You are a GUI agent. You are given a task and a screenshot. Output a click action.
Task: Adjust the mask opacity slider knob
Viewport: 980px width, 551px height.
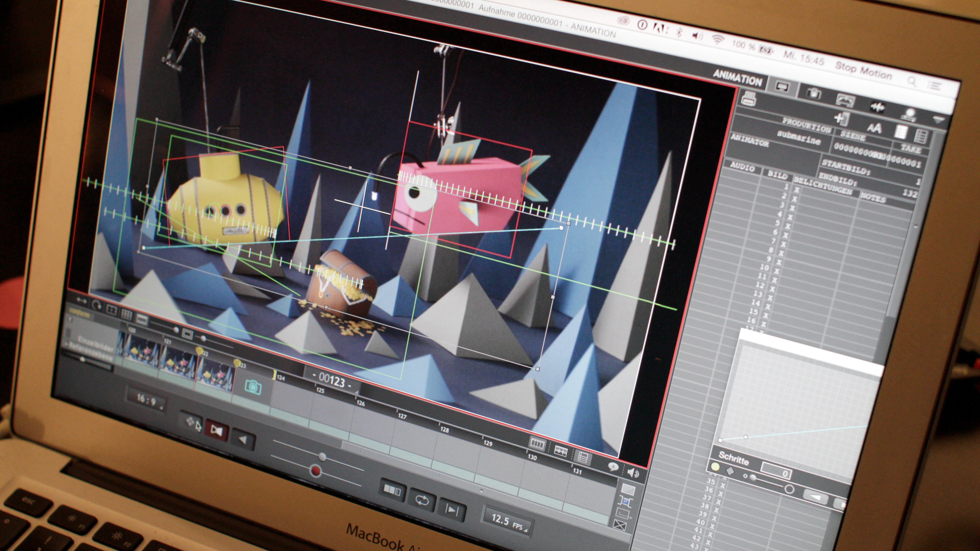[x=176, y=329]
